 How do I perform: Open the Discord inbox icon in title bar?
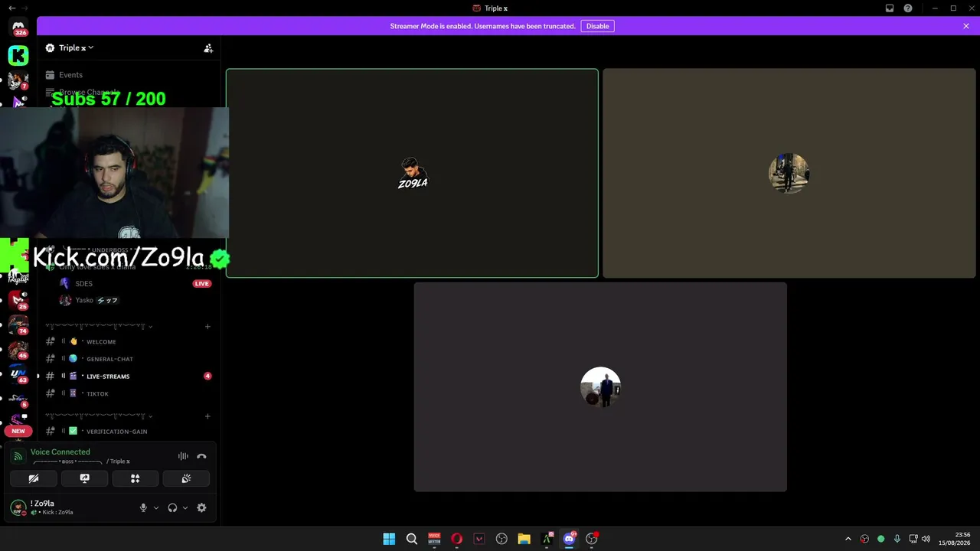pyautogui.click(x=890, y=8)
